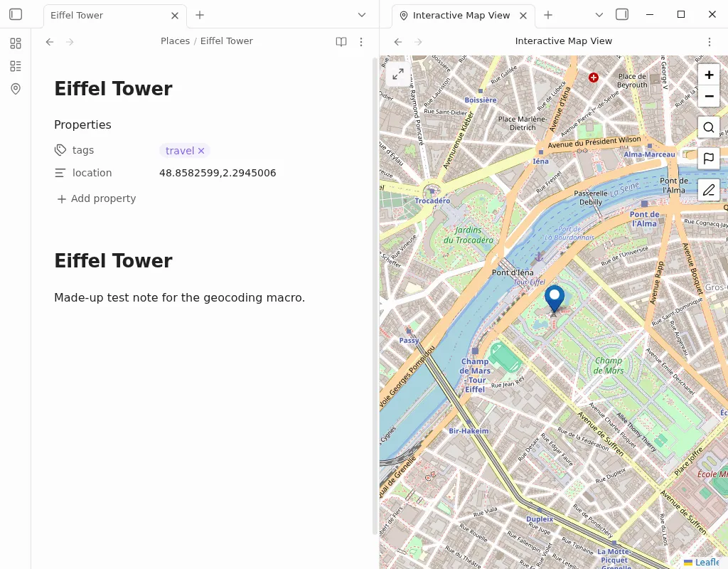The width and height of the screenshot is (728, 569).
Task: Toggle the left sidebar panel icon
Action: click(x=16, y=14)
